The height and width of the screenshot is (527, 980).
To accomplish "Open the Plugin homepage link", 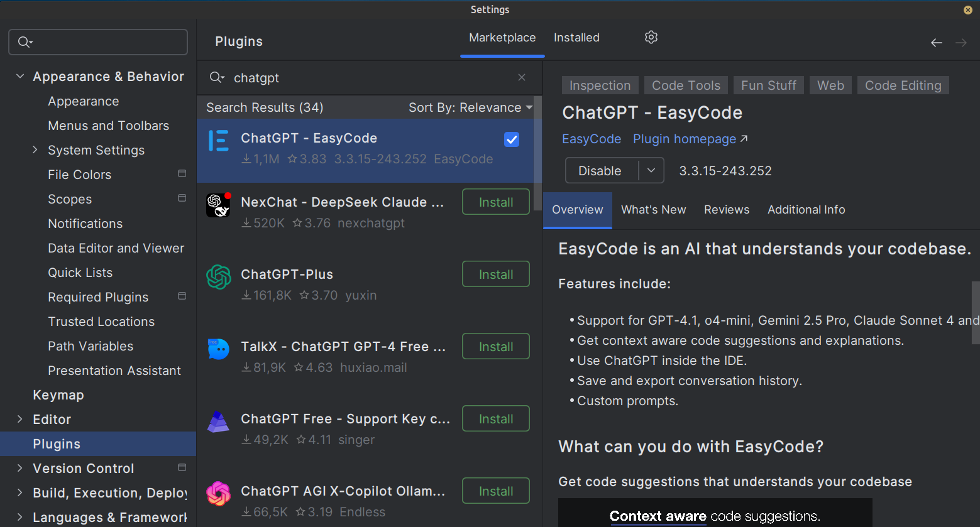I will pos(690,139).
